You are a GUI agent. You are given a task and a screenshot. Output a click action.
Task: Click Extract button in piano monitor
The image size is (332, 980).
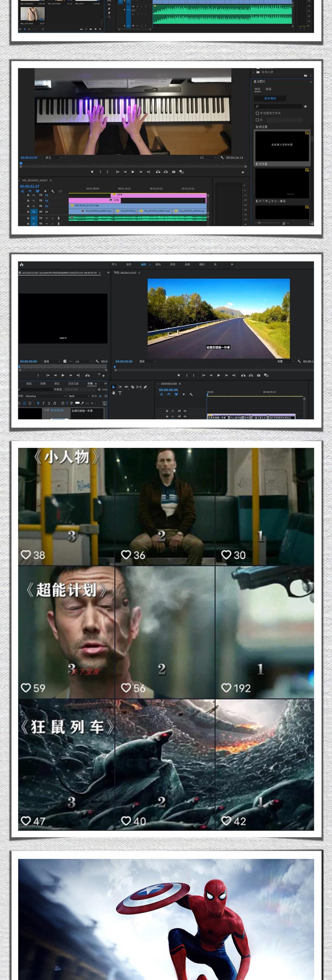point(166,172)
